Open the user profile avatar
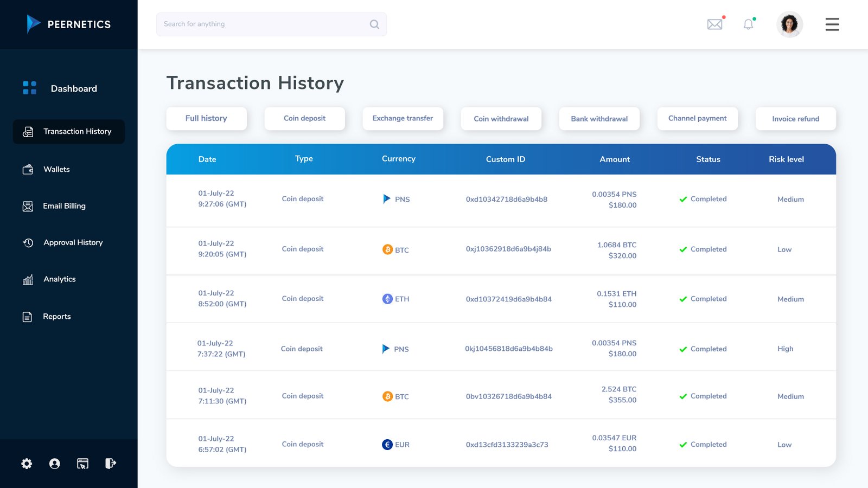868x488 pixels. click(x=789, y=24)
